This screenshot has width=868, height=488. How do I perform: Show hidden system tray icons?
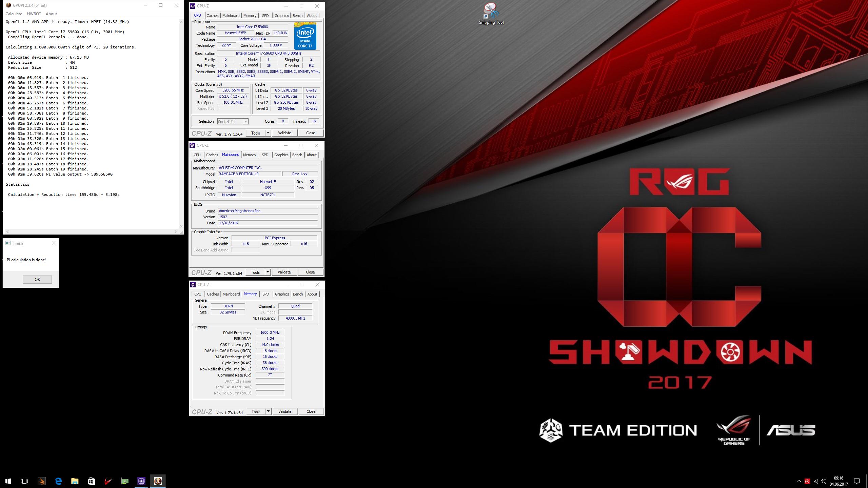click(799, 481)
